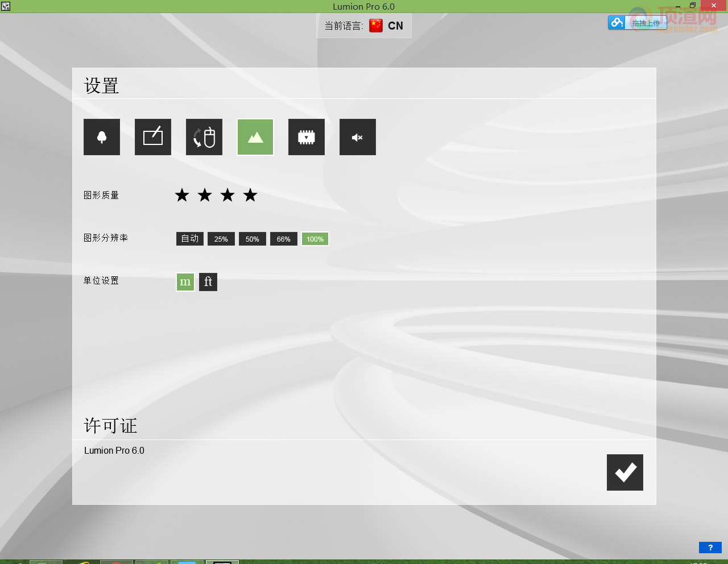Set graphics quality to two stars
728x564 pixels.
pos(205,195)
